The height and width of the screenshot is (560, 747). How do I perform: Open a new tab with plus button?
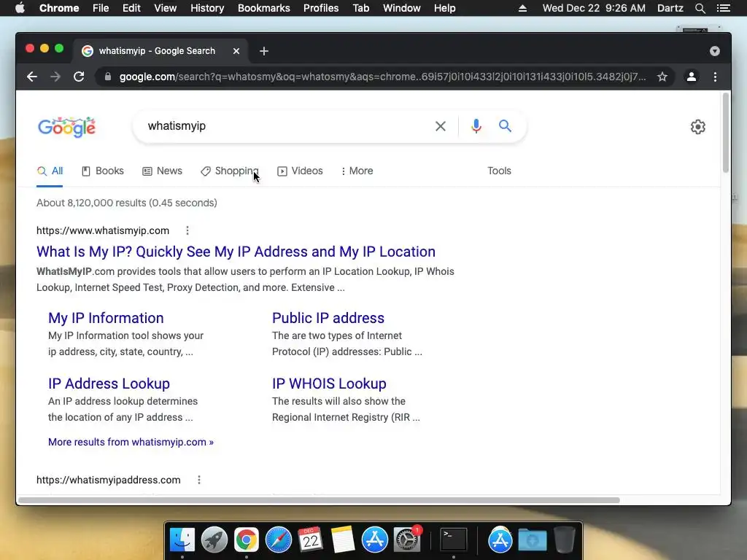point(264,51)
